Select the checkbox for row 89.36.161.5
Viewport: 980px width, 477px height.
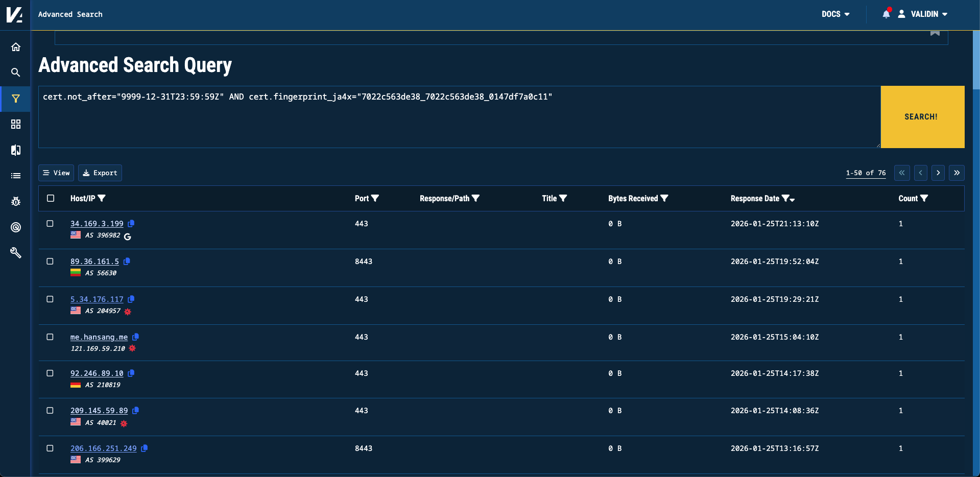50,261
